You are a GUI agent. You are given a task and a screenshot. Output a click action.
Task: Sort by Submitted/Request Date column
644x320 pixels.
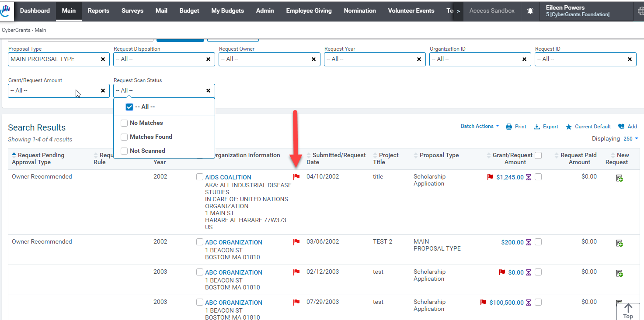pyautogui.click(x=336, y=158)
